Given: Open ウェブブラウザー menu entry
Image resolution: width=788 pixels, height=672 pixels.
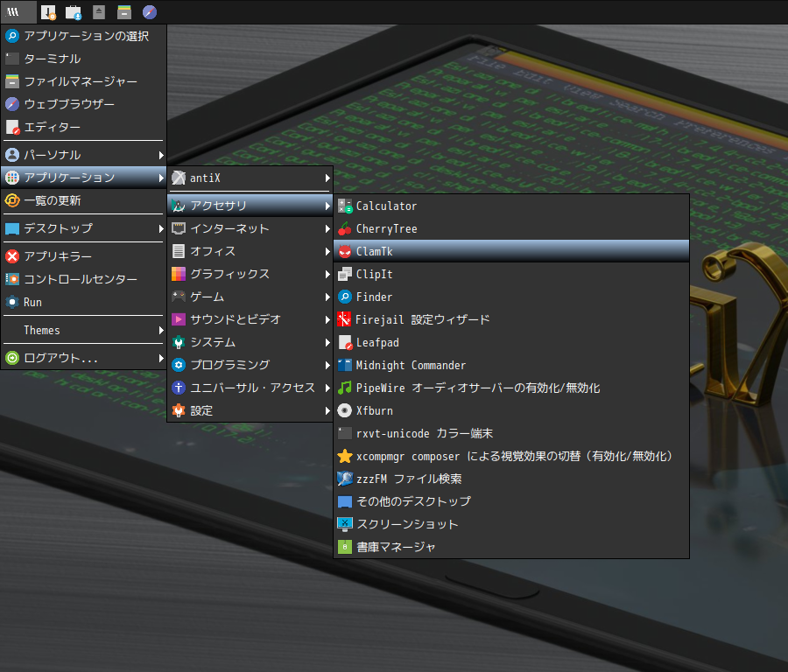Looking at the screenshot, I should 83,104.
